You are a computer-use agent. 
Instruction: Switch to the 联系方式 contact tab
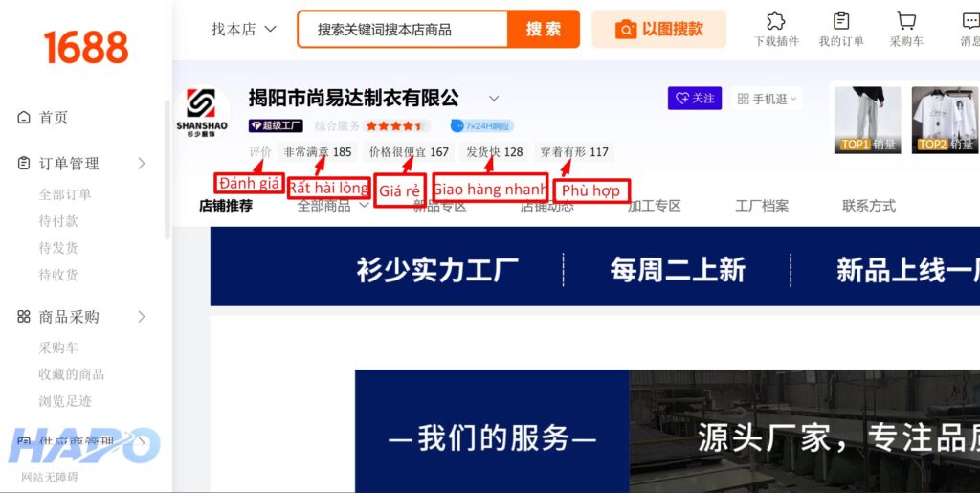tap(868, 206)
